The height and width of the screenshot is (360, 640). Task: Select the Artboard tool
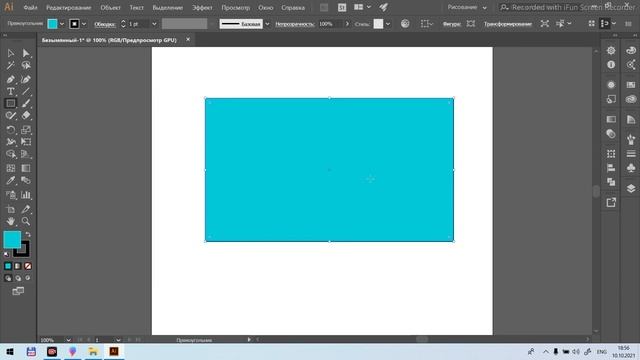point(11,209)
